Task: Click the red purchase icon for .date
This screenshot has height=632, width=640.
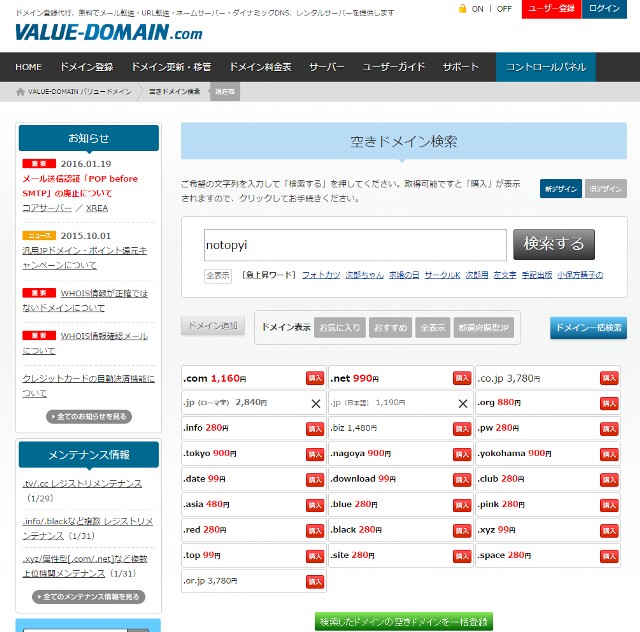Action: pyautogui.click(x=315, y=480)
